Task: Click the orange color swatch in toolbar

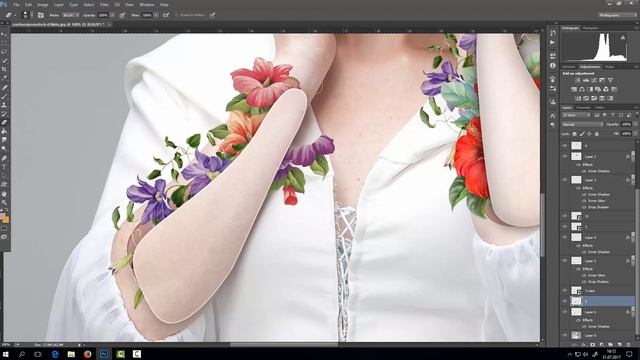Action: [x=6, y=220]
